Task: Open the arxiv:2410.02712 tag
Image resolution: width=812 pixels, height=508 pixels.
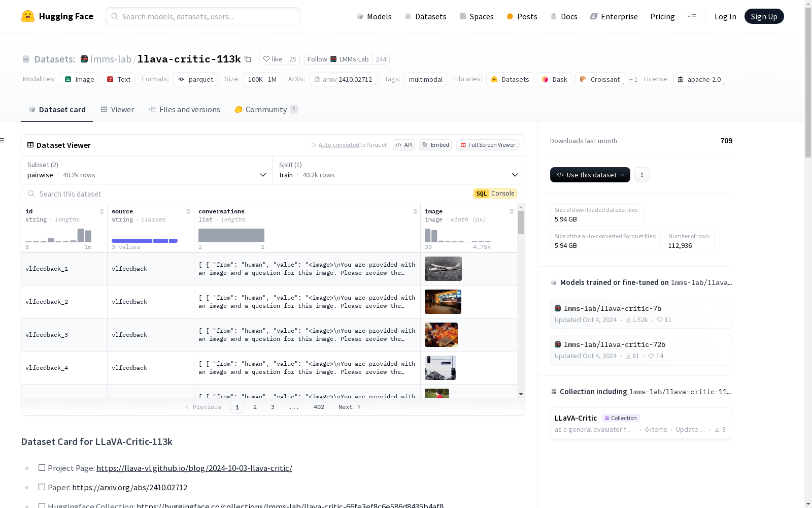Action: coord(343,79)
